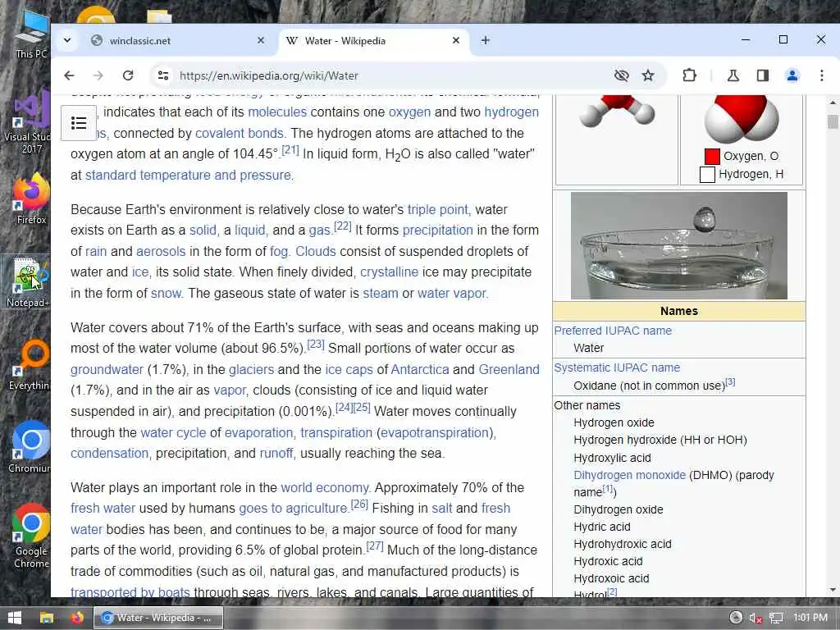This screenshot has height=630, width=840.
Task: Click the Greenland link
Action: point(509,370)
